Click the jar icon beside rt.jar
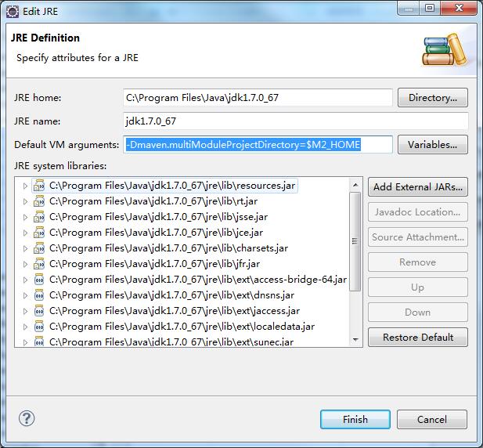Viewport: 483px width, 448px height. click(x=39, y=201)
